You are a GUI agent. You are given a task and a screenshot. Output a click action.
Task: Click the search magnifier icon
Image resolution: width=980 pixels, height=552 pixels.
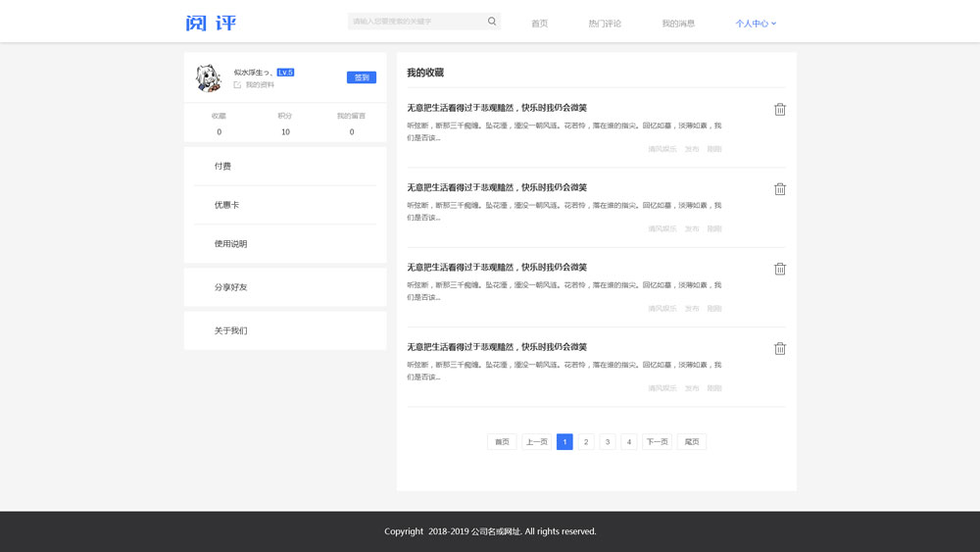coord(492,22)
